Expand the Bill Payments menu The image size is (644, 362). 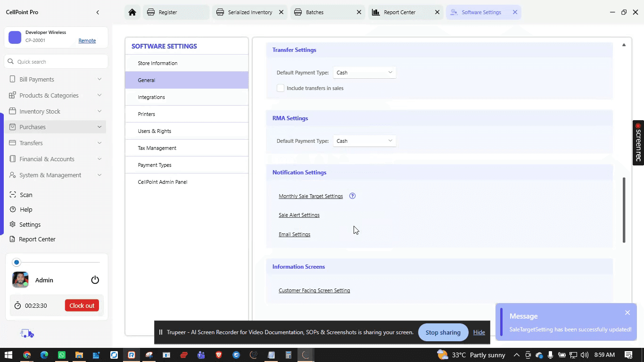[99, 79]
